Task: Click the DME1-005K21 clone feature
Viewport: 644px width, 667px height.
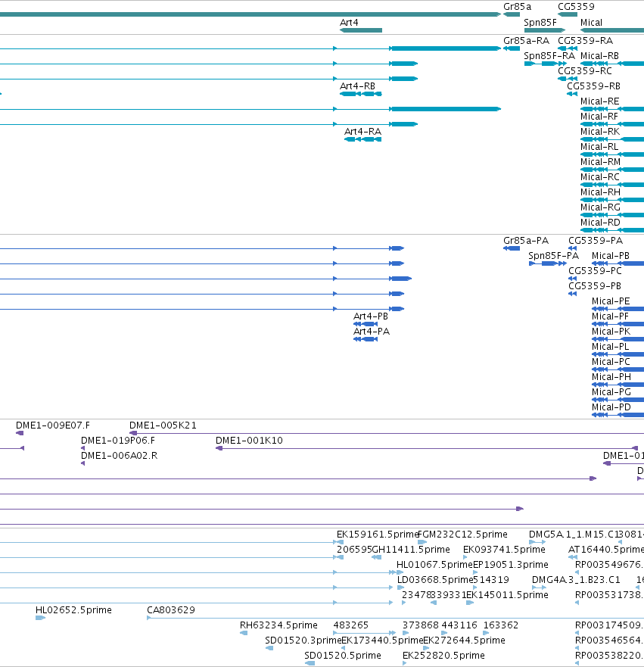Action: tap(387, 433)
